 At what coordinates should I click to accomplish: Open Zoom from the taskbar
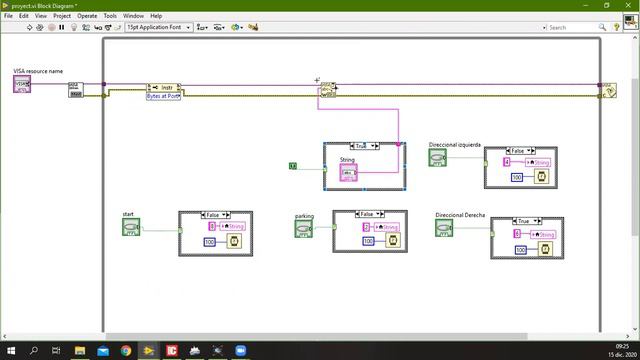[x=241, y=351]
